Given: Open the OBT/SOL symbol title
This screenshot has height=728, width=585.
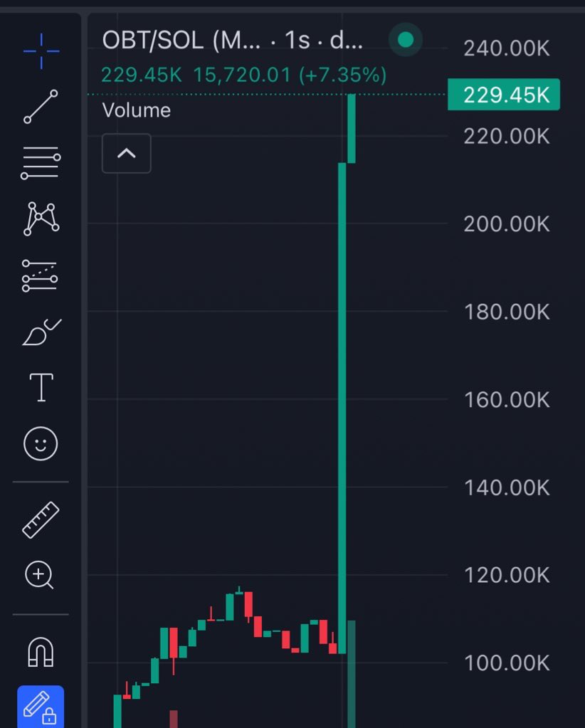Looking at the screenshot, I should pyautogui.click(x=153, y=41).
